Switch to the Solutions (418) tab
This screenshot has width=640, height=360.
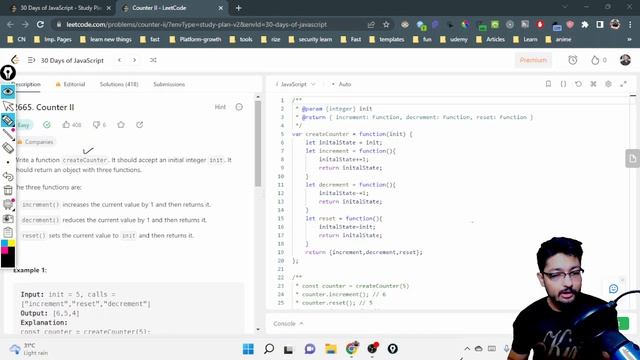[x=119, y=84]
